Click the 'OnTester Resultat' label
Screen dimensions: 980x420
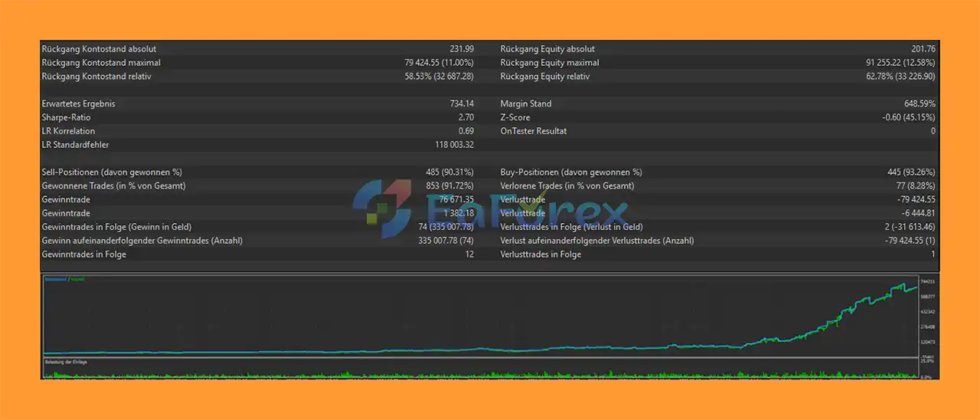pyautogui.click(x=534, y=131)
